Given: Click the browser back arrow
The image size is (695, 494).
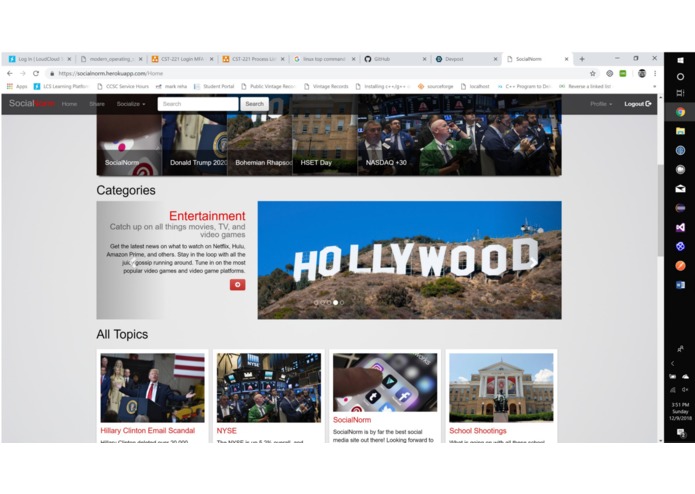Looking at the screenshot, I should pyautogui.click(x=10, y=73).
